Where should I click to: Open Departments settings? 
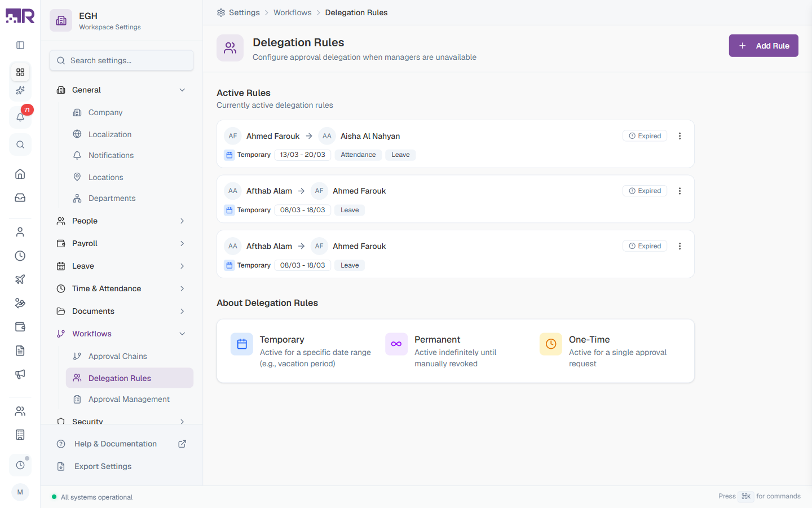130,198
